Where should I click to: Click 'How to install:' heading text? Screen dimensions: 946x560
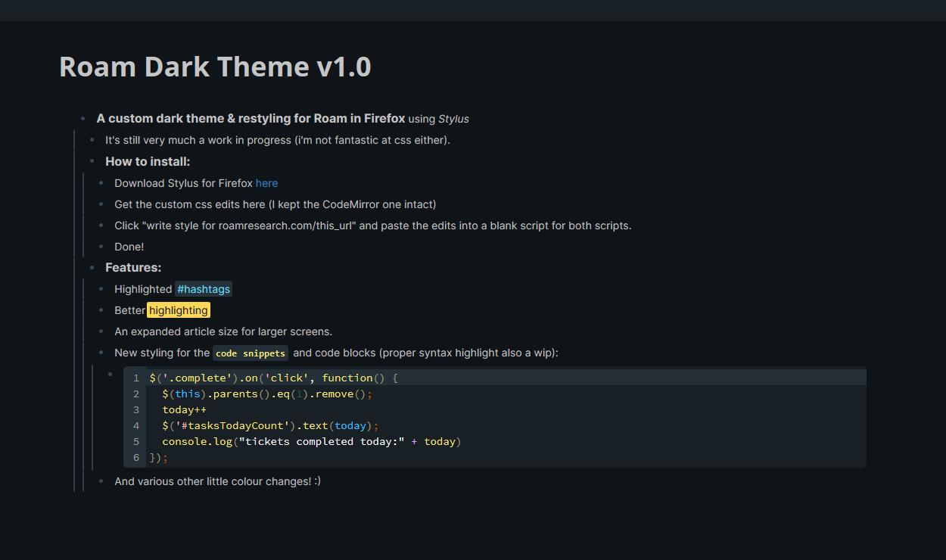[148, 161]
